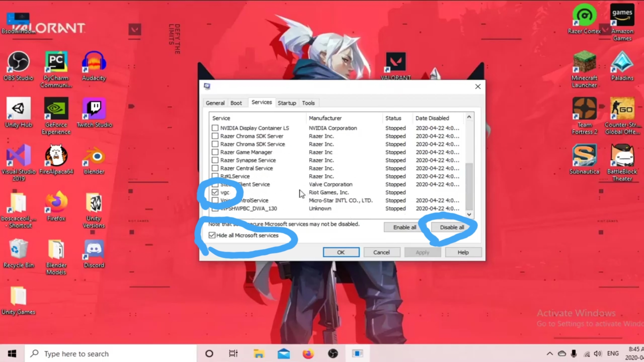This screenshot has width=644, height=362.
Task: Open Amazon Games desktop shortcut
Action: 622,22
